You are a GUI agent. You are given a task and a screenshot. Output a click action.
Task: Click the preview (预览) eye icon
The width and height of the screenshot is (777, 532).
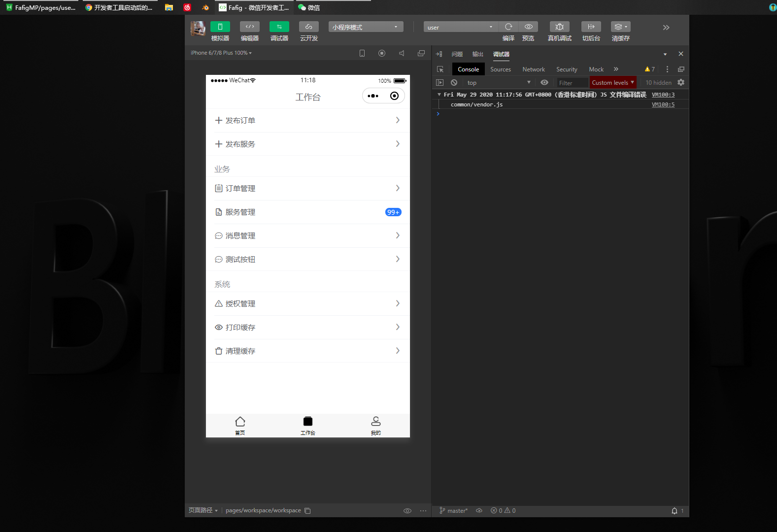(528, 27)
